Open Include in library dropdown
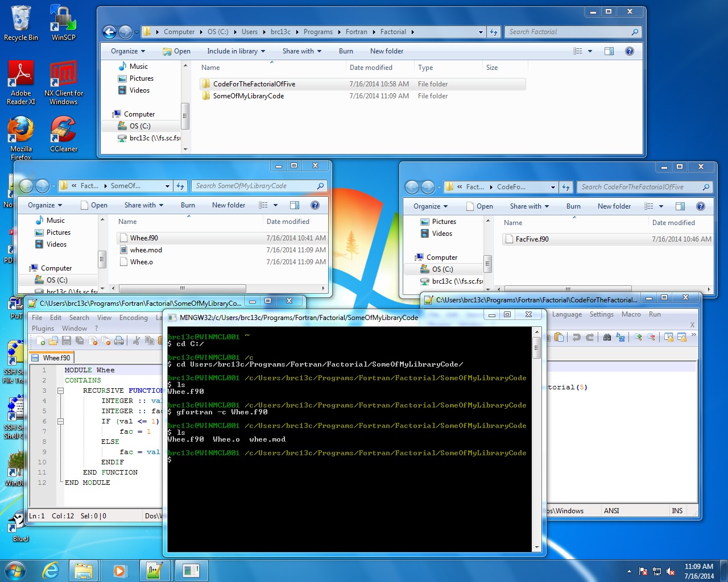The image size is (728, 582). 236,51
